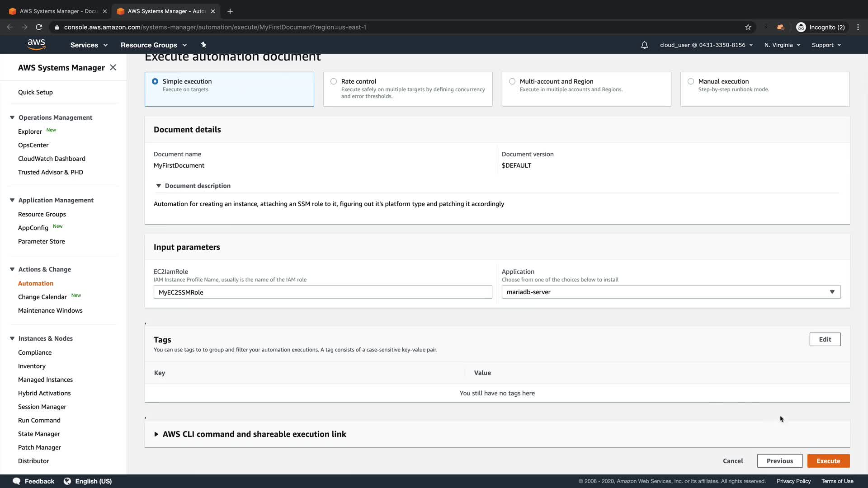Click the orange Execute button

pos(828,461)
